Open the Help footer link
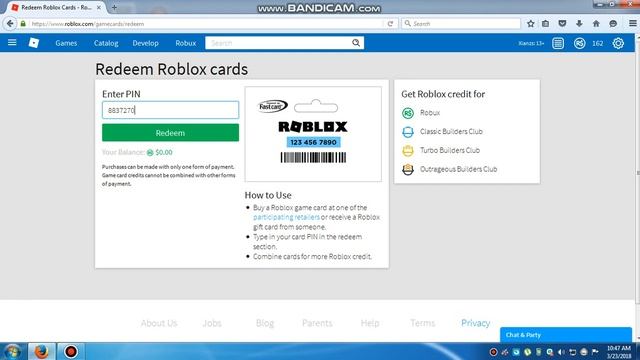The width and height of the screenshot is (640, 360). [x=370, y=323]
